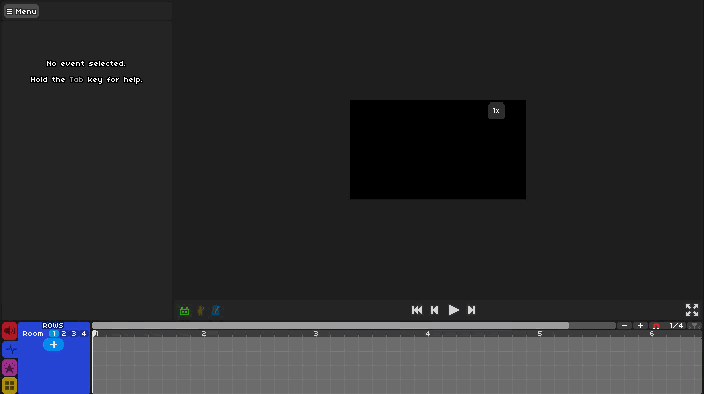Viewport: 704px width, 394px height.
Task: Switch to the yellow grid Rooms tab
Action: (9, 385)
